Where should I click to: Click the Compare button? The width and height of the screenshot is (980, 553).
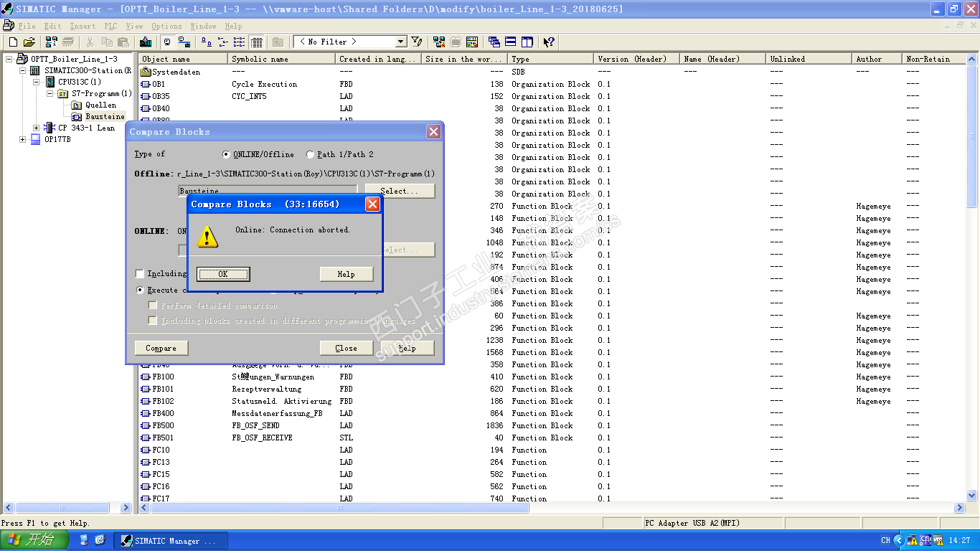pyautogui.click(x=161, y=348)
